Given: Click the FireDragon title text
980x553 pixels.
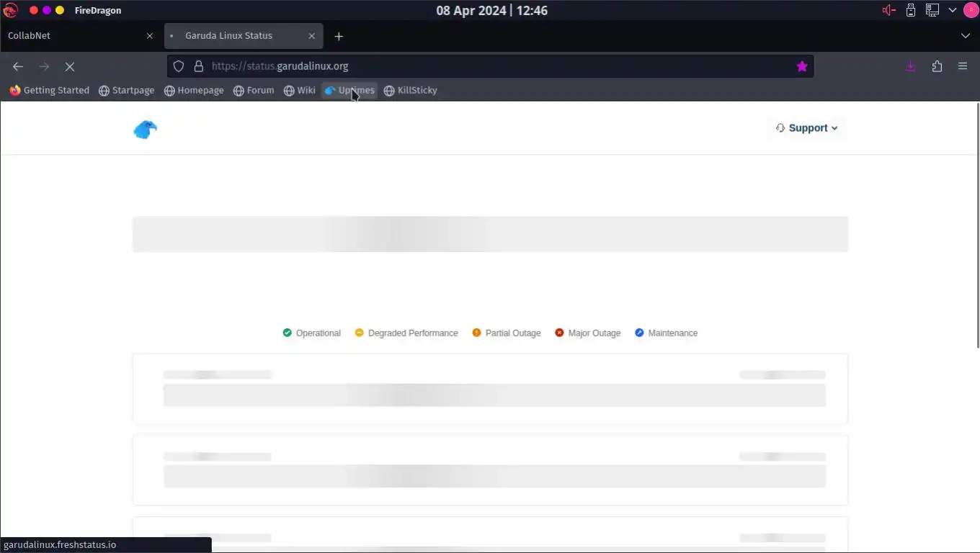Looking at the screenshot, I should 98,10.
